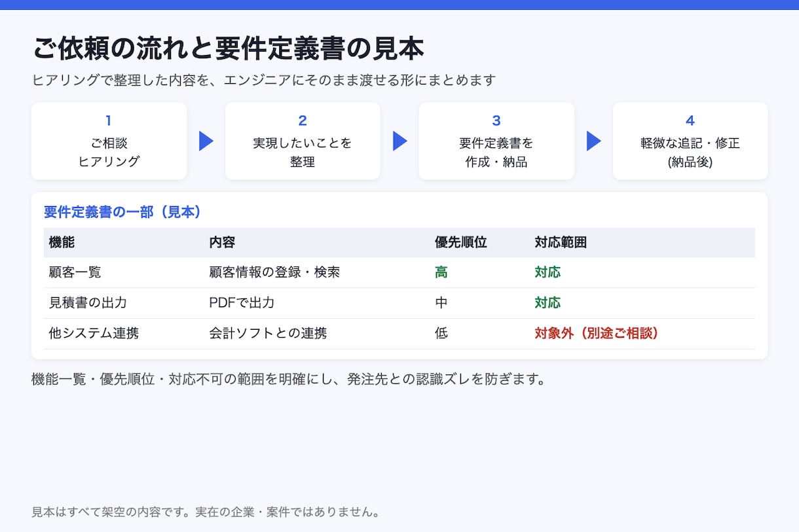
Task: Click the footer disclaimer 見本はすべて架空の内容です
Action: point(206,512)
